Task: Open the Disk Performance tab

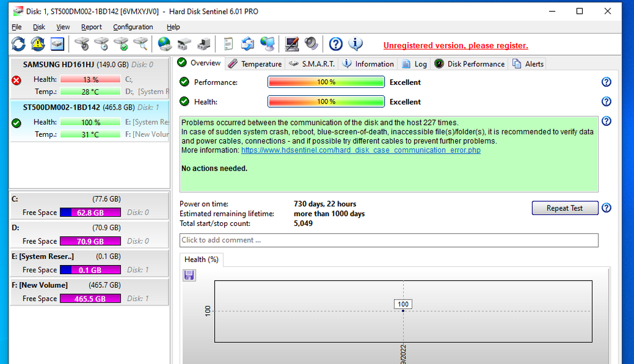Action: tap(470, 64)
